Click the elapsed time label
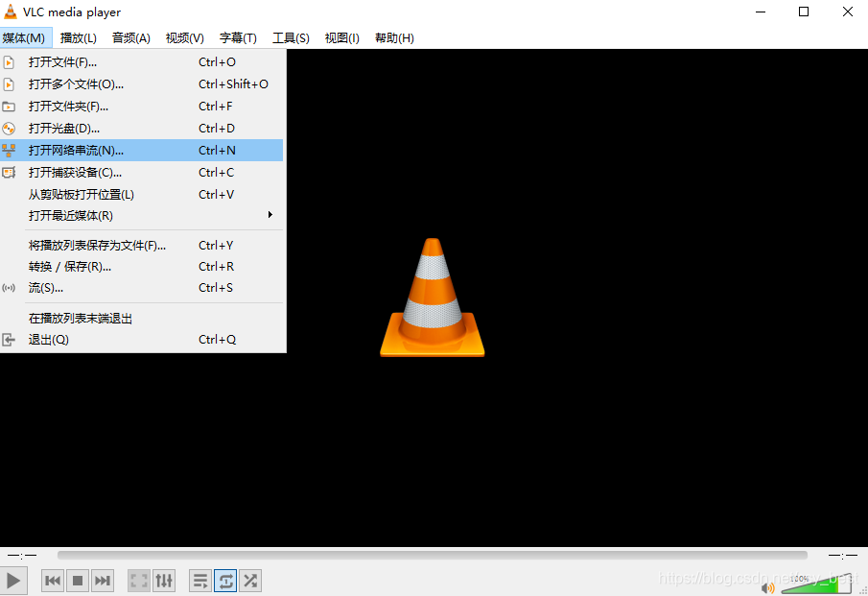Screen dimensions: 868x596 click(x=22, y=555)
